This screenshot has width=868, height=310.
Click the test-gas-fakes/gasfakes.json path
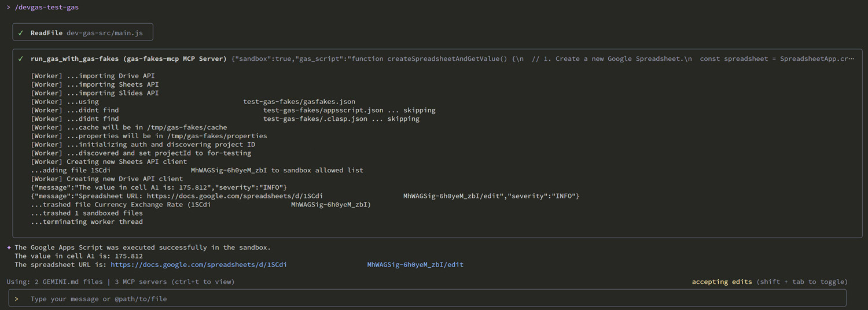(x=299, y=102)
